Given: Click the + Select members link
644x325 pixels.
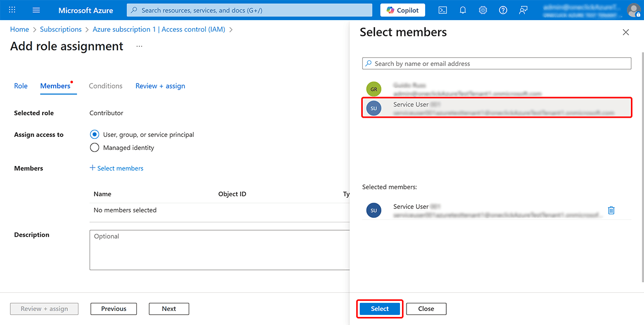Looking at the screenshot, I should pos(116,169).
